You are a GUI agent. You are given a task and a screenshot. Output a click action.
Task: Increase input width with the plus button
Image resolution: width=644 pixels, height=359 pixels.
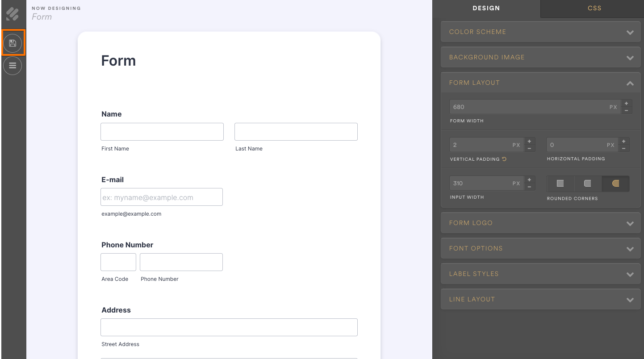529,180
